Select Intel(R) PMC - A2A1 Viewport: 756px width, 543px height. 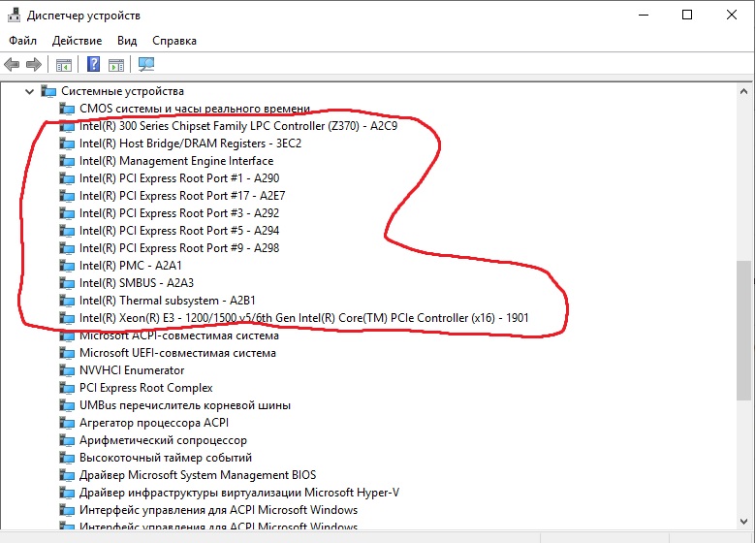pos(131,266)
